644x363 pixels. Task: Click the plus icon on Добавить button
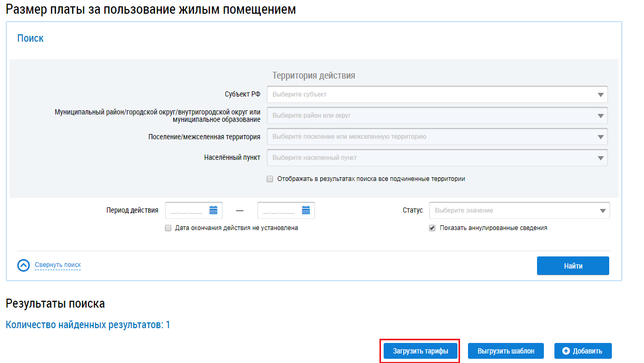pos(567,351)
